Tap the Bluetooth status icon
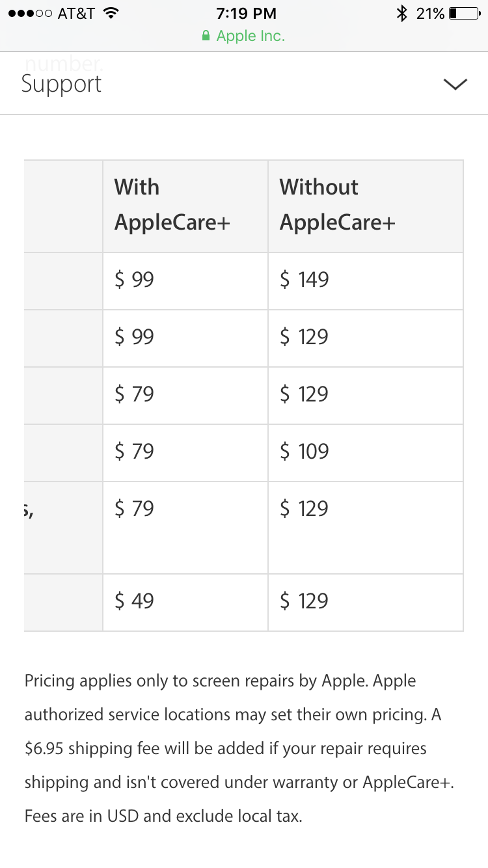488x868 pixels. tap(402, 13)
